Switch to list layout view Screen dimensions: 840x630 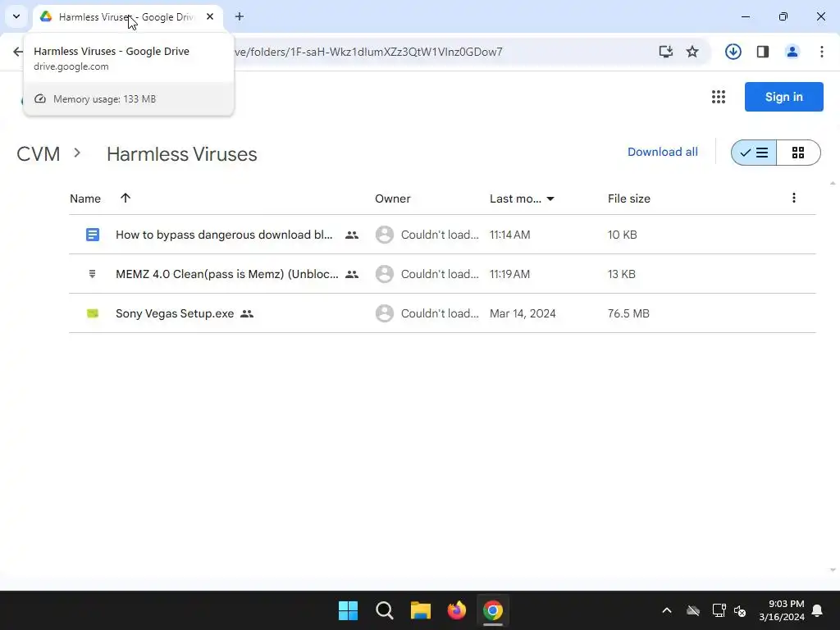click(x=754, y=153)
